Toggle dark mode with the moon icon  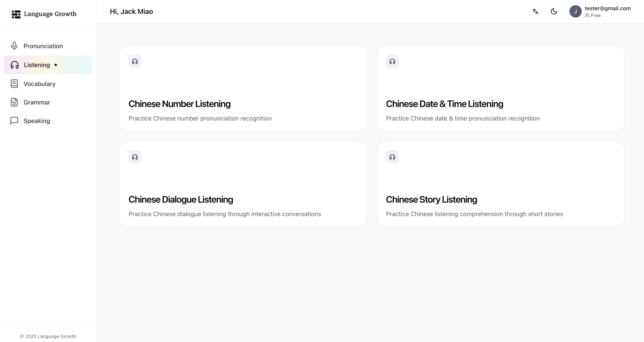click(554, 12)
